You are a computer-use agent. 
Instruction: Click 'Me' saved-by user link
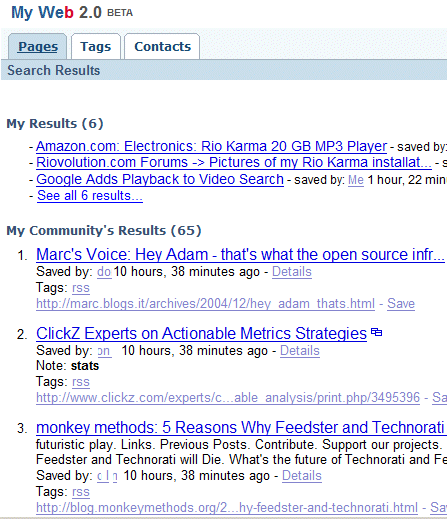click(x=356, y=180)
